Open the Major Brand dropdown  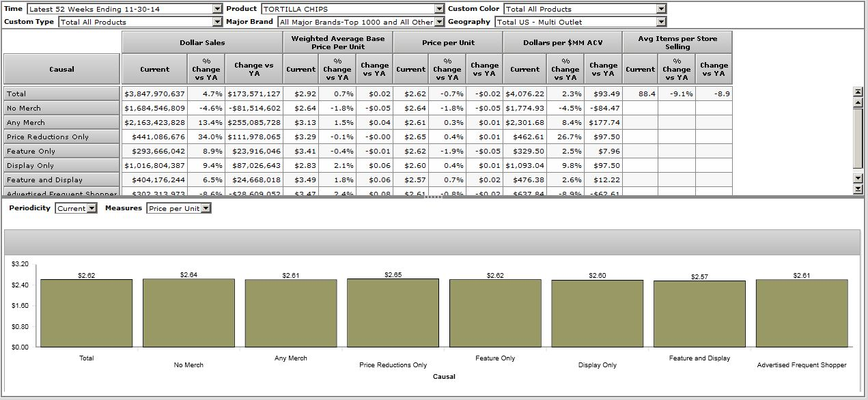439,22
